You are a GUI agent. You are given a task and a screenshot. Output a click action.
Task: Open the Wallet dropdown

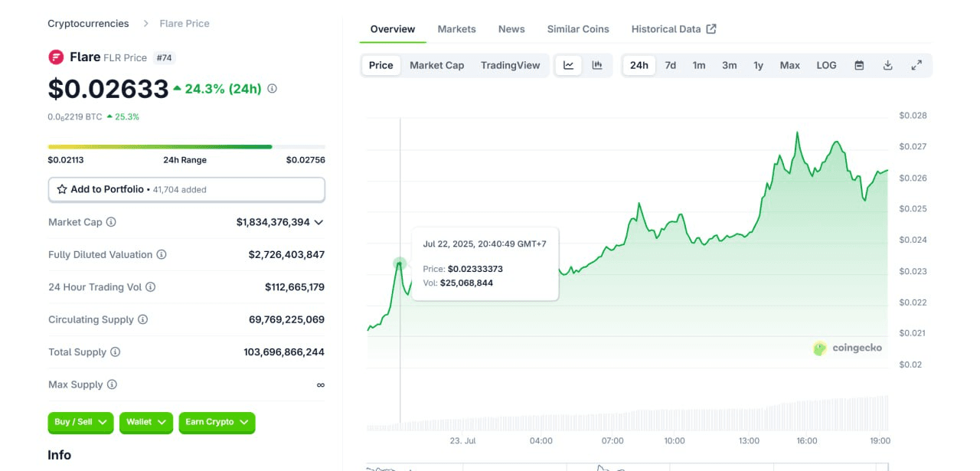pyautogui.click(x=146, y=422)
